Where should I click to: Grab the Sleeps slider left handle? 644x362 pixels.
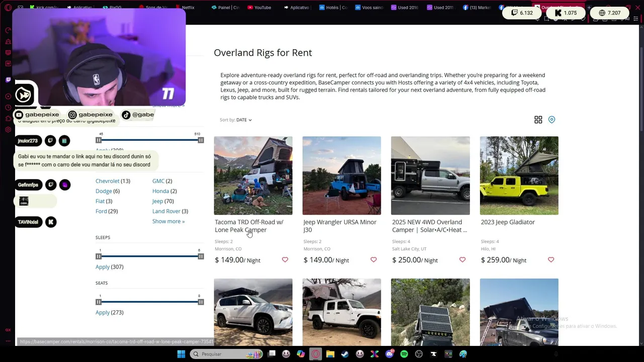(99, 256)
